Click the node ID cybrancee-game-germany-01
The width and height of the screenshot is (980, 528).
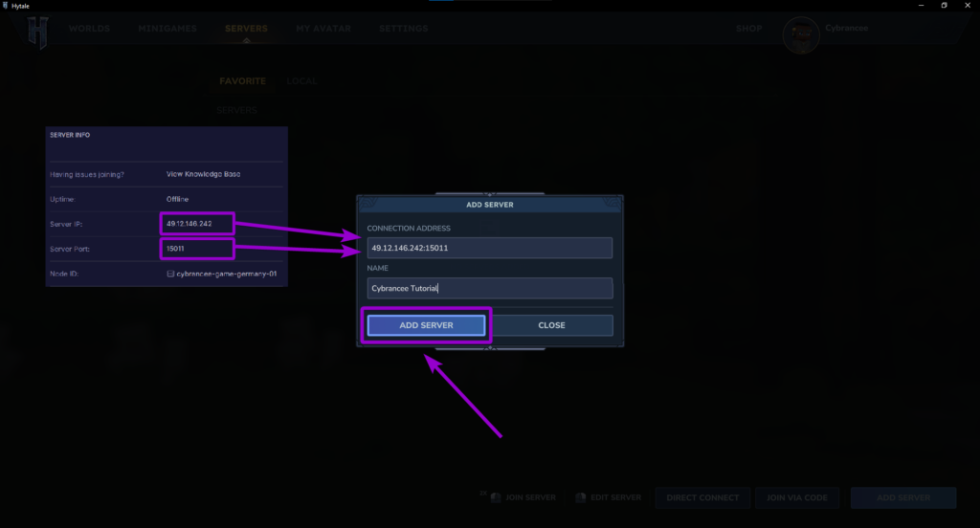click(226, 274)
